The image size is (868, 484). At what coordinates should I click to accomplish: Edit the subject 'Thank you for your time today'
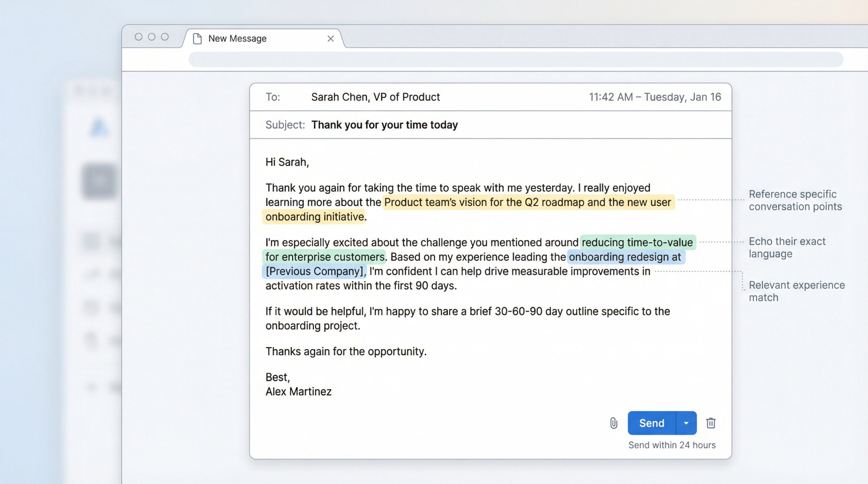click(385, 124)
